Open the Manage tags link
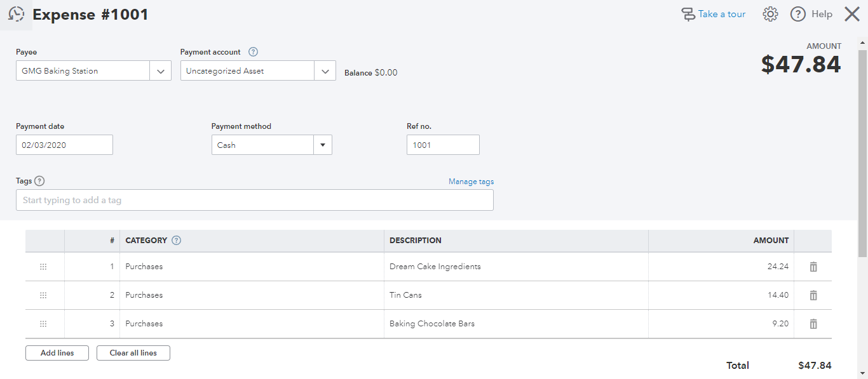The width and height of the screenshot is (868, 379). (471, 182)
